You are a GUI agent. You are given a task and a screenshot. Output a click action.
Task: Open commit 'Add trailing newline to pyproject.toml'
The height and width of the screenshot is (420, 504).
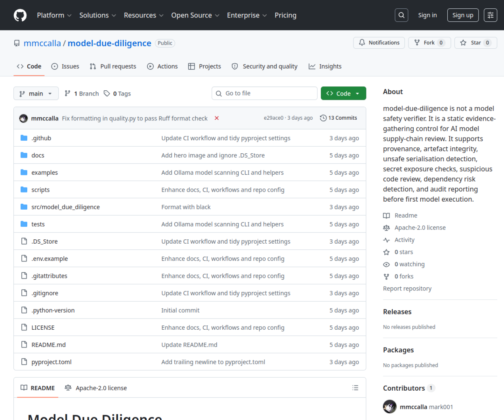click(x=213, y=362)
